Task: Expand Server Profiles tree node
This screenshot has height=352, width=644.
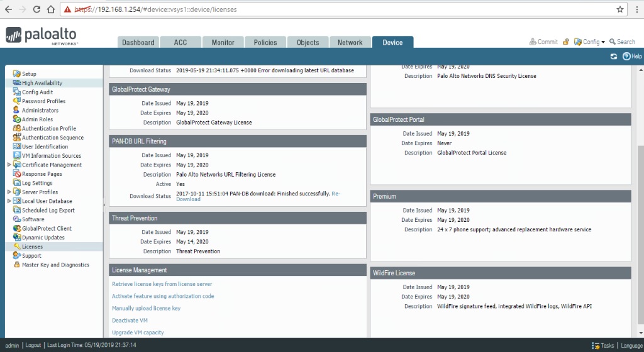Action: click(x=9, y=192)
